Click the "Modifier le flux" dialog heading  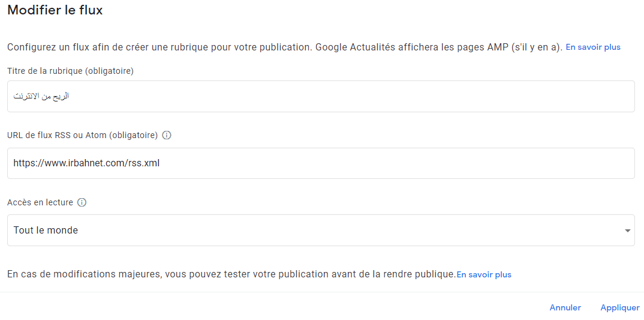click(x=55, y=10)
